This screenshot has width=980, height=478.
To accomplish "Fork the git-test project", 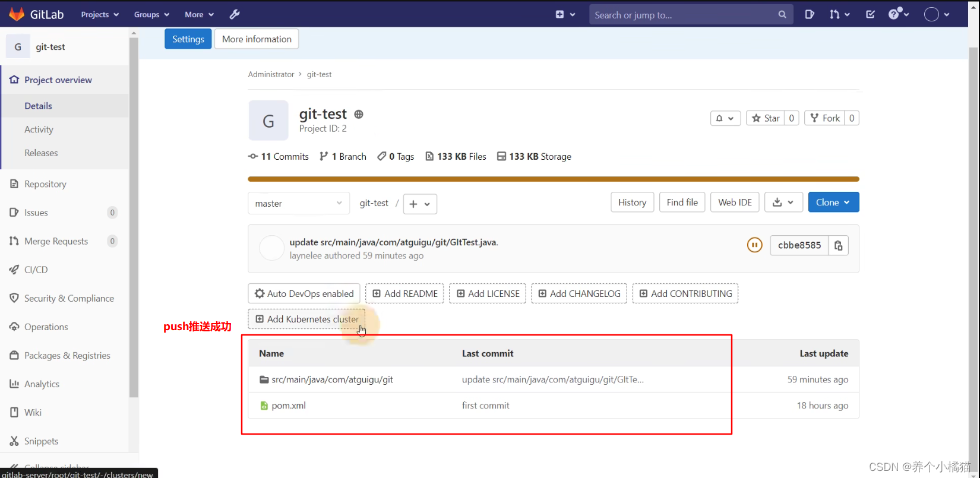I will pyautogui.click(x=825, y=118).
